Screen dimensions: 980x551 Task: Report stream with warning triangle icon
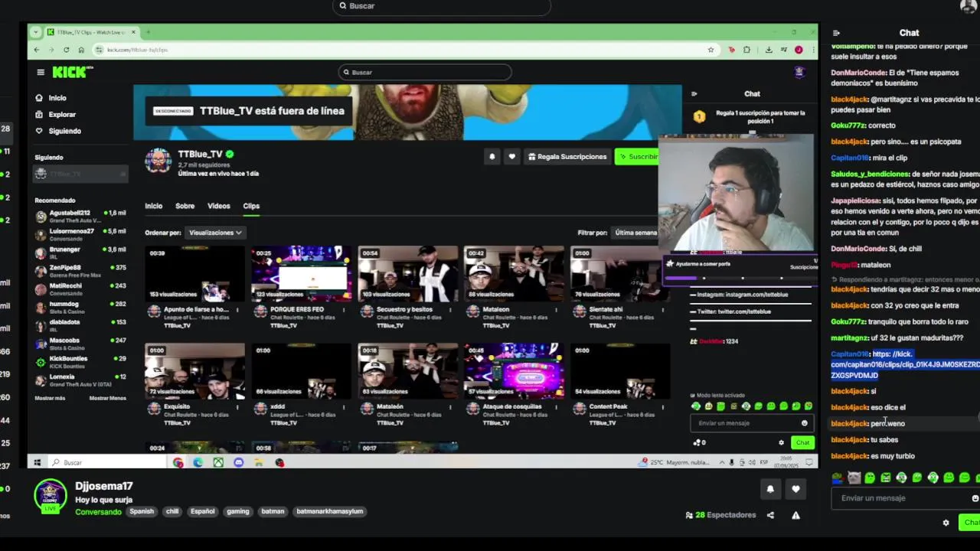795,515
